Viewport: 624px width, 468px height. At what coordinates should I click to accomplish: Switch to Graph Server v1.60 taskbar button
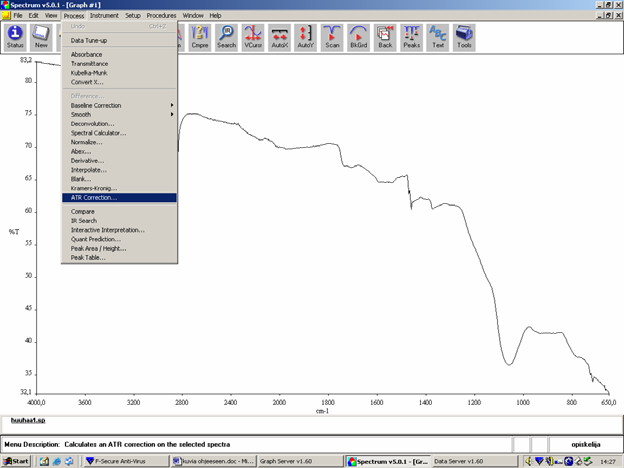[x=300, y=461]
